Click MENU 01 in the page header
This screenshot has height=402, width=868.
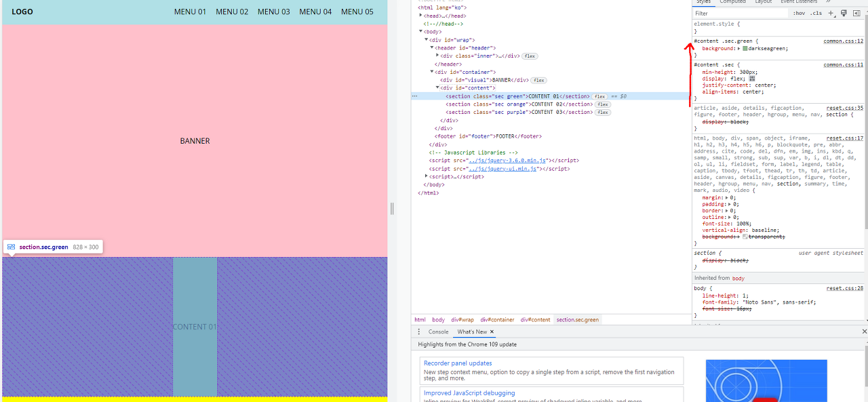tap(191, 12)
